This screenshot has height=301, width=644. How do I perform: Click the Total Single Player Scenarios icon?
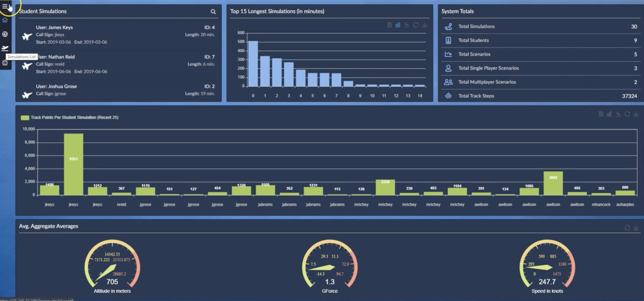pyautogui.click(x=448, y=68)
